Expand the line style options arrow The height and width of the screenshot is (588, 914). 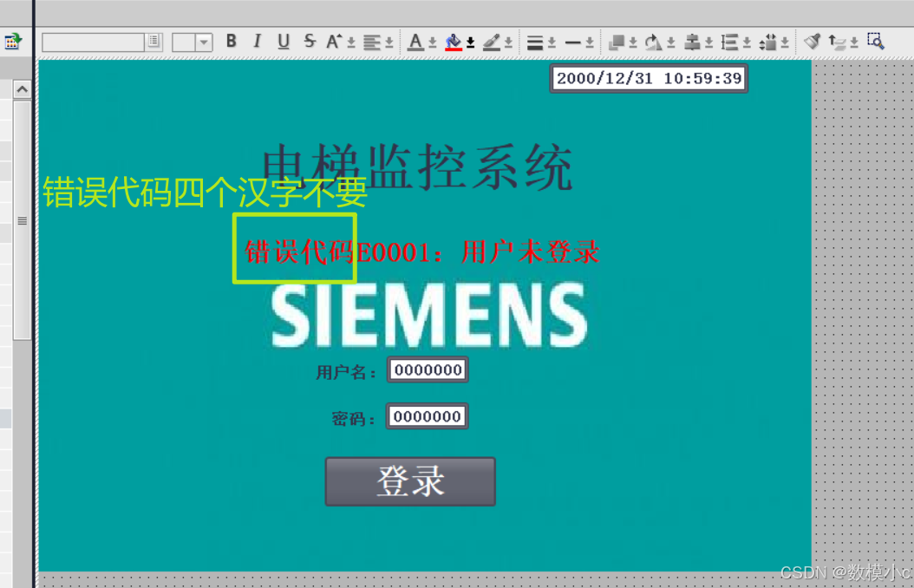pos(590,42)
